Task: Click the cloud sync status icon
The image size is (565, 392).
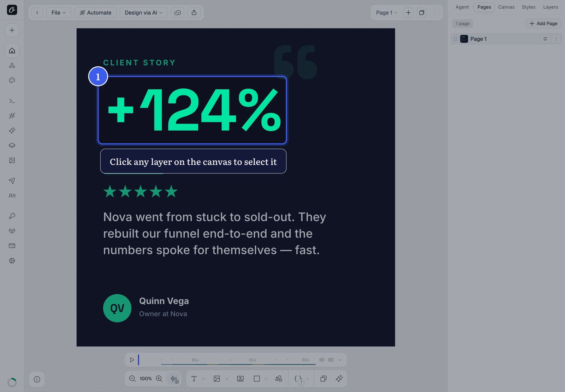Action: coord(178,13)
